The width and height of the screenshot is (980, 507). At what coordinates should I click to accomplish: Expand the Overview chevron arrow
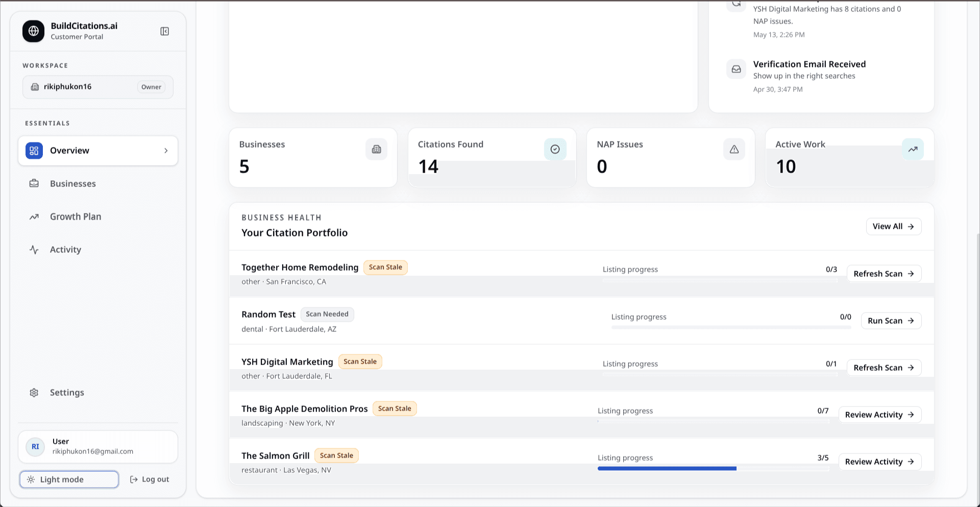pos(166,151)
